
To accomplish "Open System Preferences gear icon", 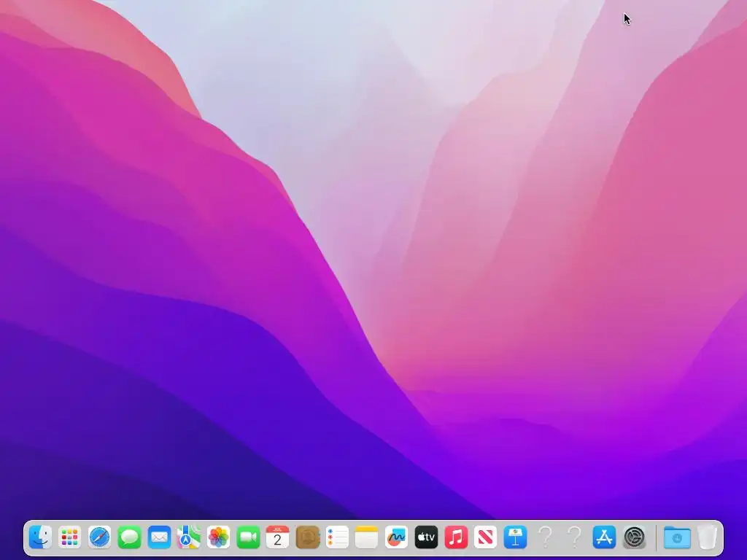I will coord(635,537).
